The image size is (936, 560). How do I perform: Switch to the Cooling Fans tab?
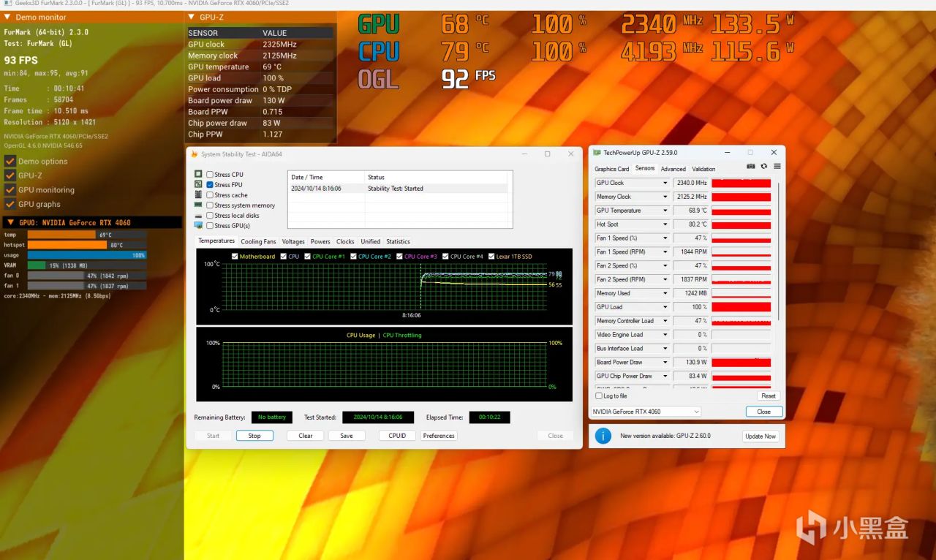259,241
